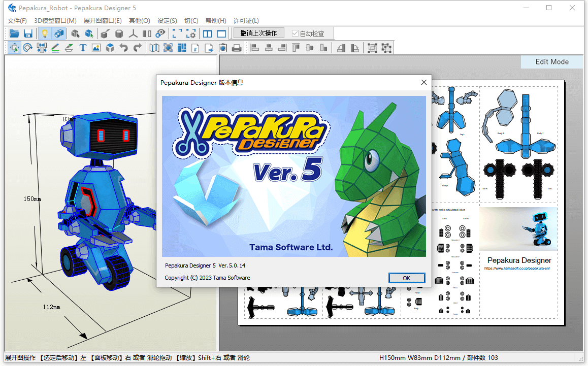Viewport: 588px width, 366px height.
Task: Select the rotate part tool
Action: coord(28,48)
